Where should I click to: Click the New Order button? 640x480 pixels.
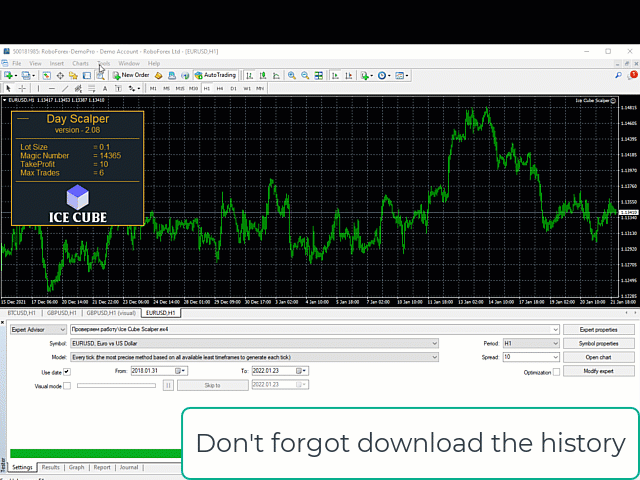pyautogui.click(x=131, y=75)
